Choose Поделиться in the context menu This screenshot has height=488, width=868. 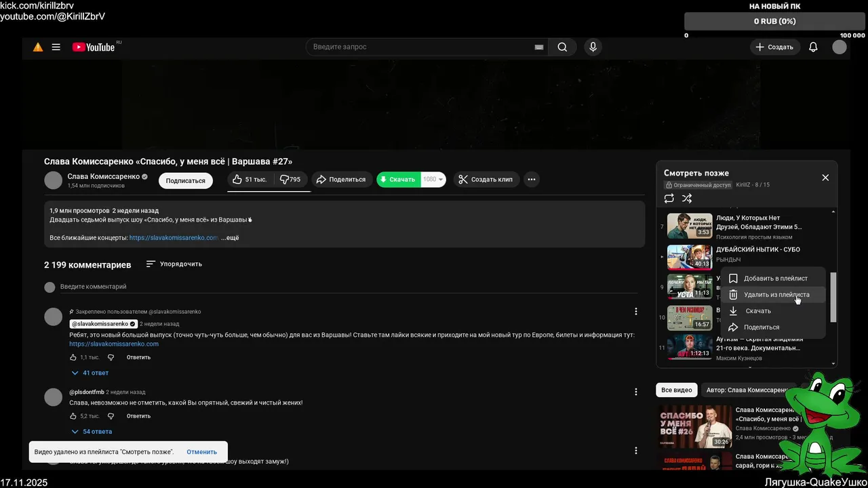point(773,327)
